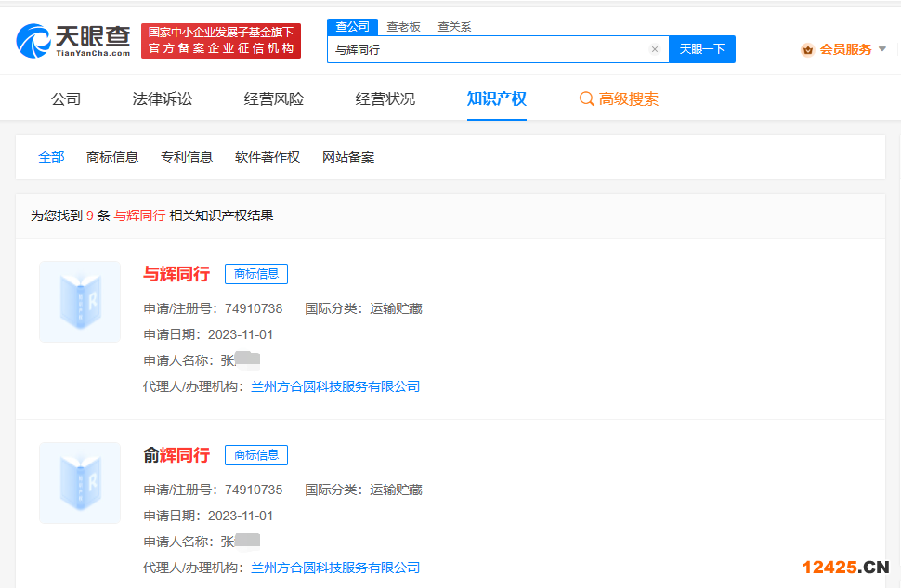Clear the search box with the X icon
This screenshot has height=588, width=901.
[x=655, y=49]
